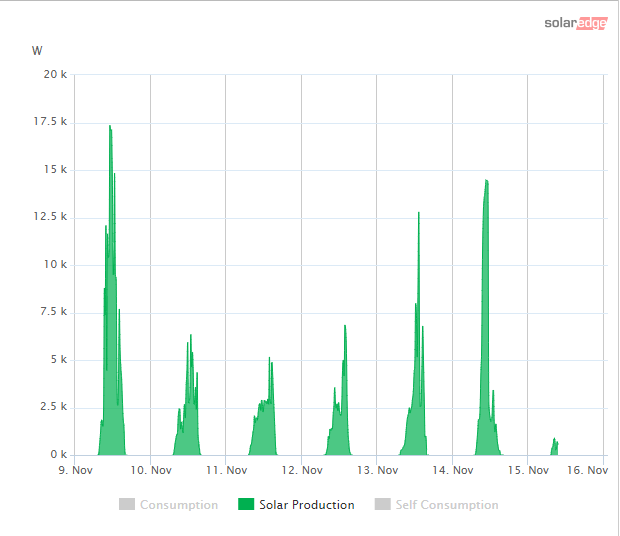This screenshot has height=536, width=620.
Task: Click the '13. Nov' axis label
Action: [x=377, y=470]
